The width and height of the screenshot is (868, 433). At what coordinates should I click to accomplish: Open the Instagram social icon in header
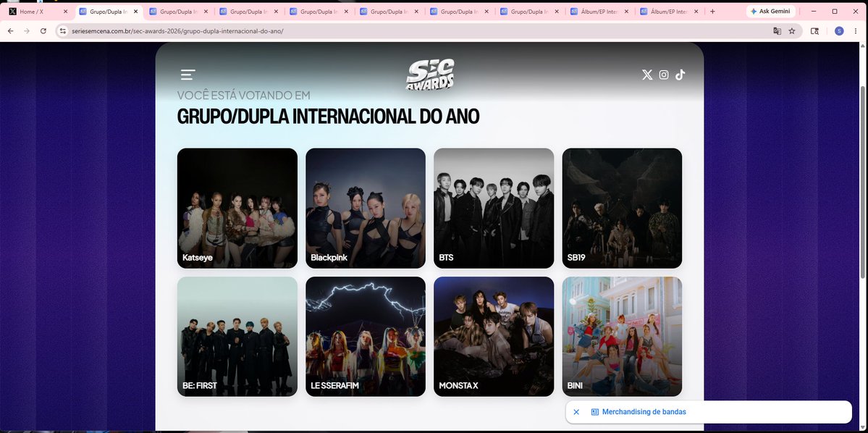(x=664, y=75)
